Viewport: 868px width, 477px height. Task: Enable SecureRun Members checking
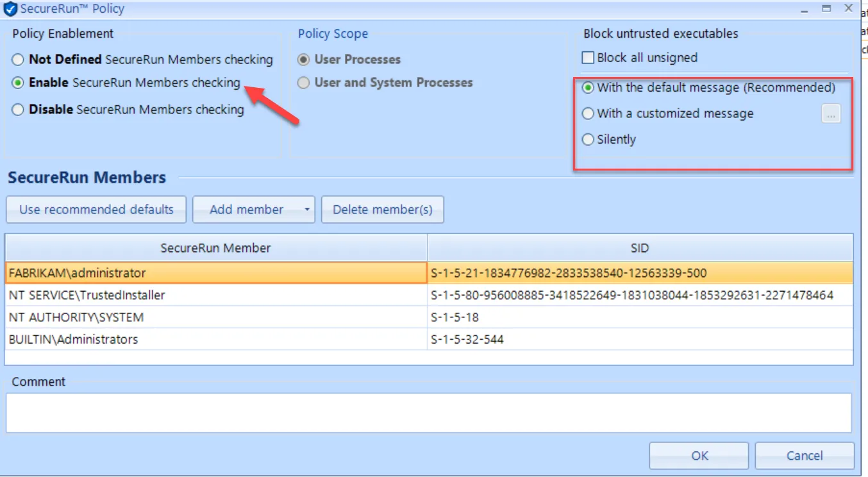click(x=18, y=83)
